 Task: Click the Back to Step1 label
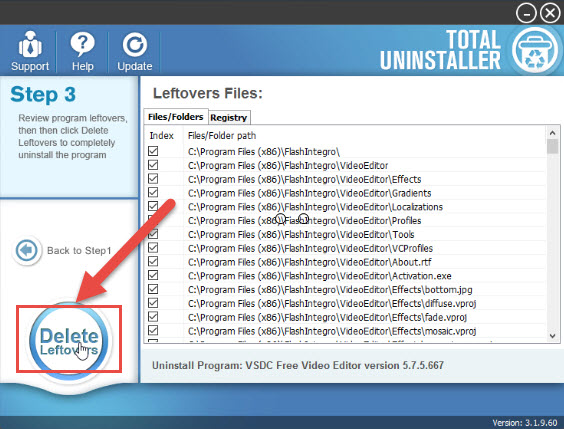tap(79, 250)
